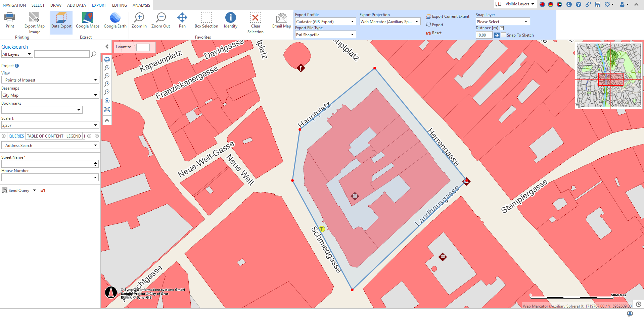Open the TABLE OF CONTENT tab

click(x=45, y=136)
